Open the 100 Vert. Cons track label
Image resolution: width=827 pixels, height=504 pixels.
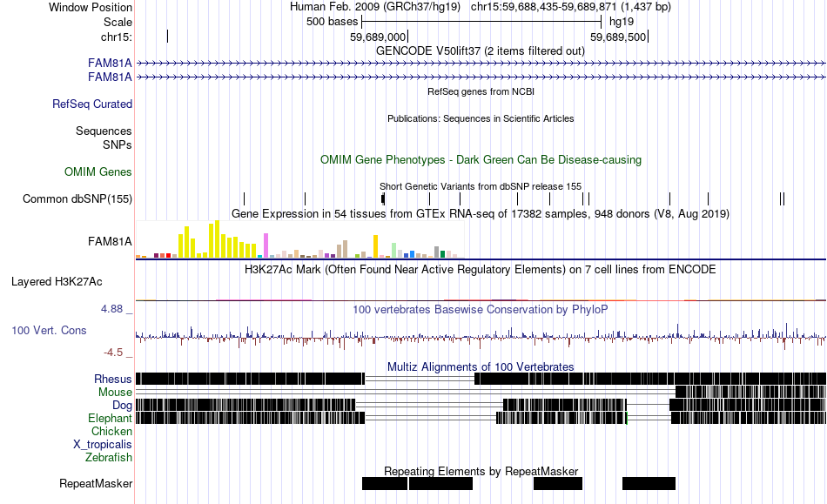[x=49, y=330]
